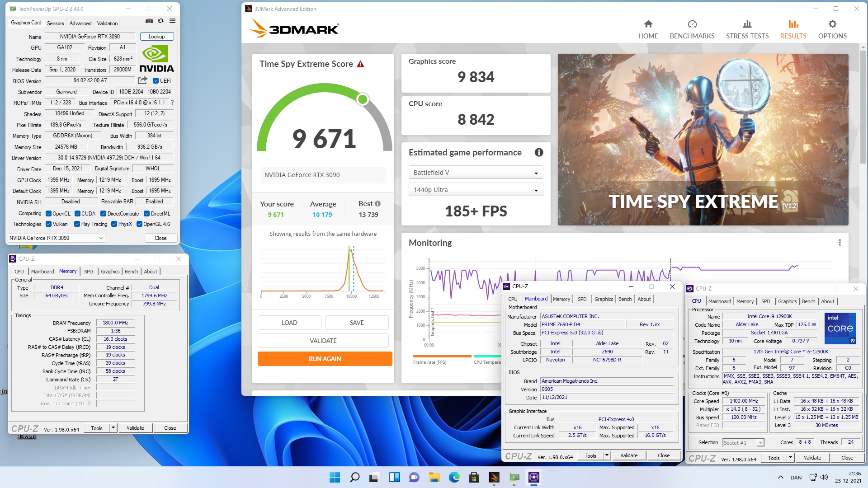Viewport: 868px width, 488px height.
Task: Open the Socket #1 selection dropdown
Action: click(743, 442)
